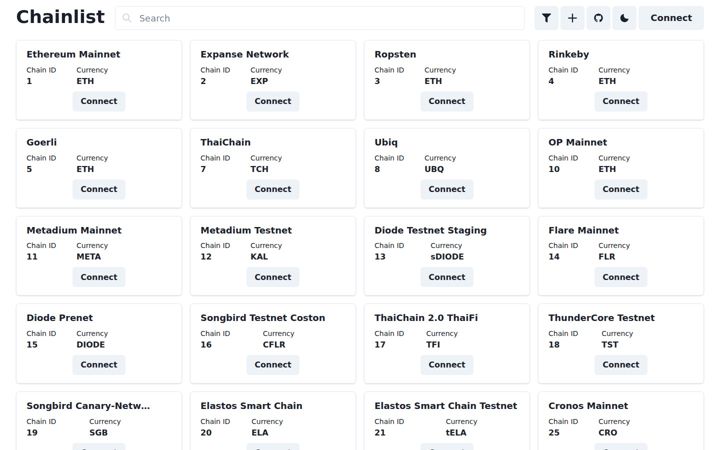Screen dimensions: 720x450
Task: Connect to Metadium Mainnet
Action: click(x=99, y=277)
